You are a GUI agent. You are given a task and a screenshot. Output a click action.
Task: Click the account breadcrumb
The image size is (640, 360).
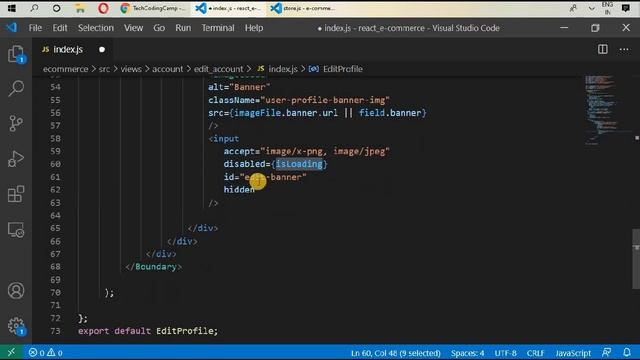point(167,69)
